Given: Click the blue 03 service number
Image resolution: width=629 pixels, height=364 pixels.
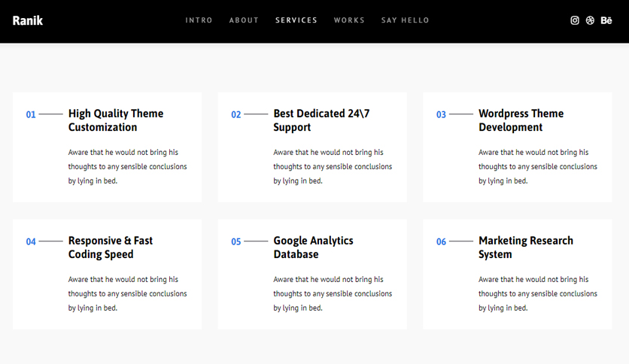Looking at the screenshot, I should (441, 114).
